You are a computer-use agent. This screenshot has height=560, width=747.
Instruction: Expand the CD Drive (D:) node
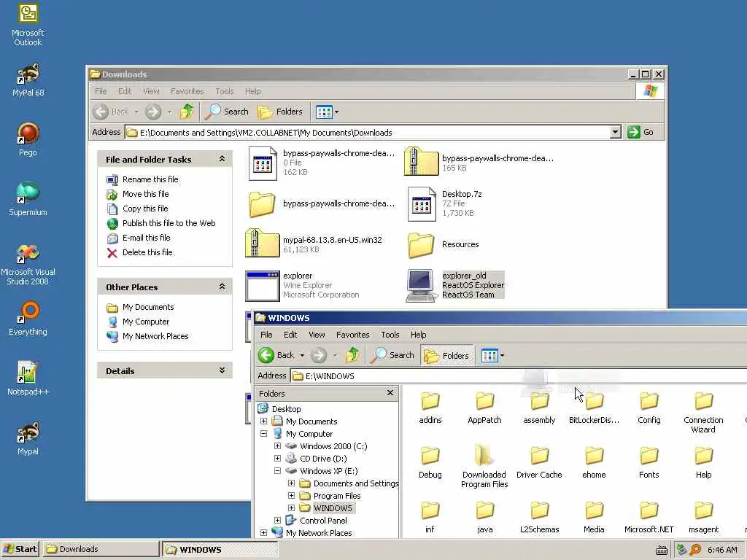(x=277, y=459)
